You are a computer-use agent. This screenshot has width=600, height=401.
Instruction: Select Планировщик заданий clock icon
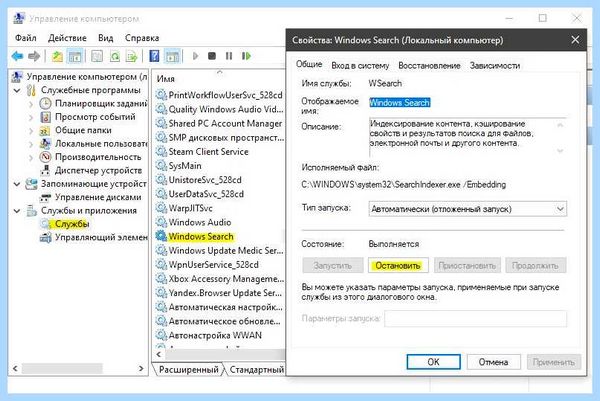tap(45, 103)
